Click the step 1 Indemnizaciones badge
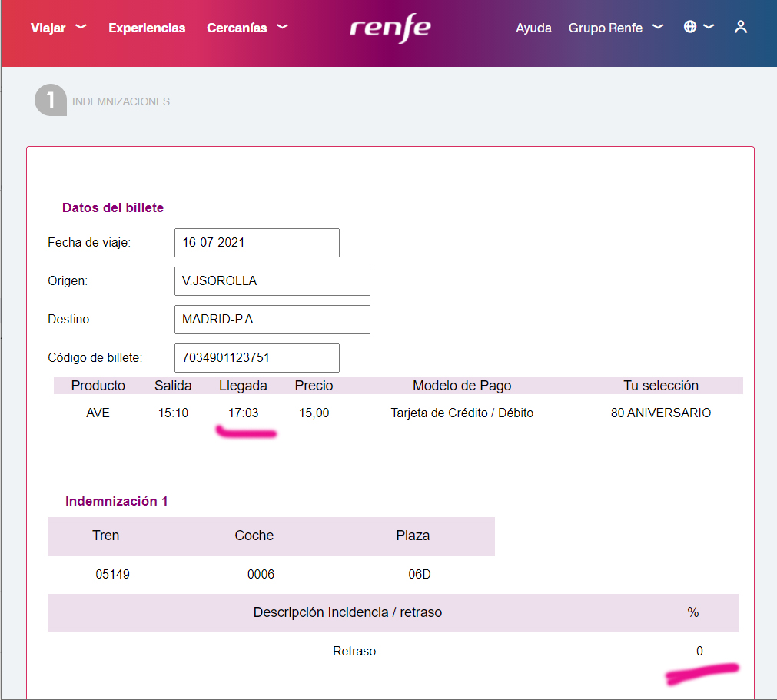777x700 pixels. pyautogui.click(x=51, y=100)
